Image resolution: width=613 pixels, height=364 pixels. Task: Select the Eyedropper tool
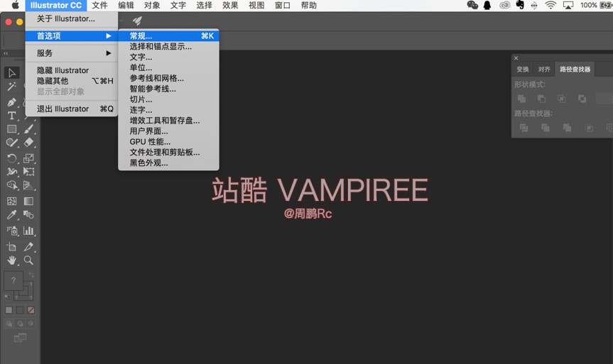tap(12, 215)
